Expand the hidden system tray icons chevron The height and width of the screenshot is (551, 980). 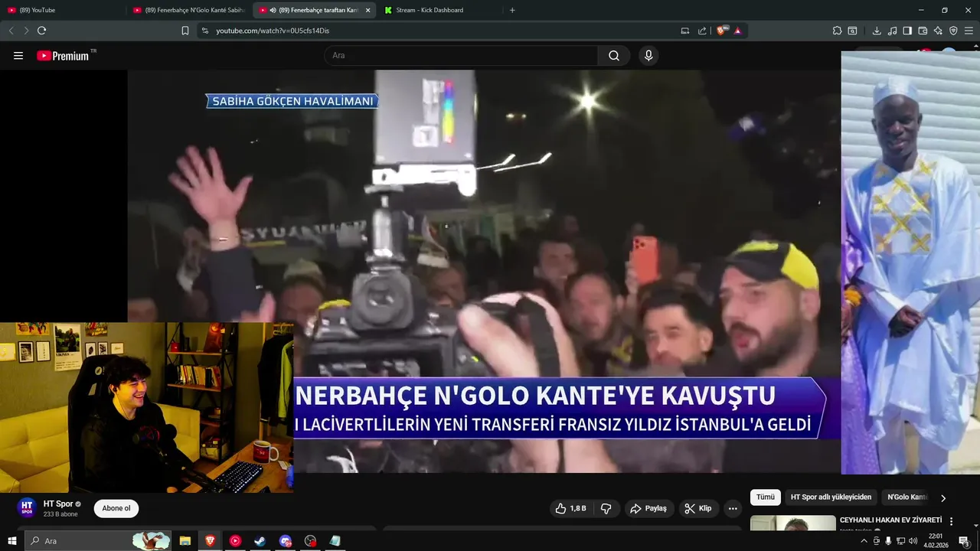click(x=864, y=541)
